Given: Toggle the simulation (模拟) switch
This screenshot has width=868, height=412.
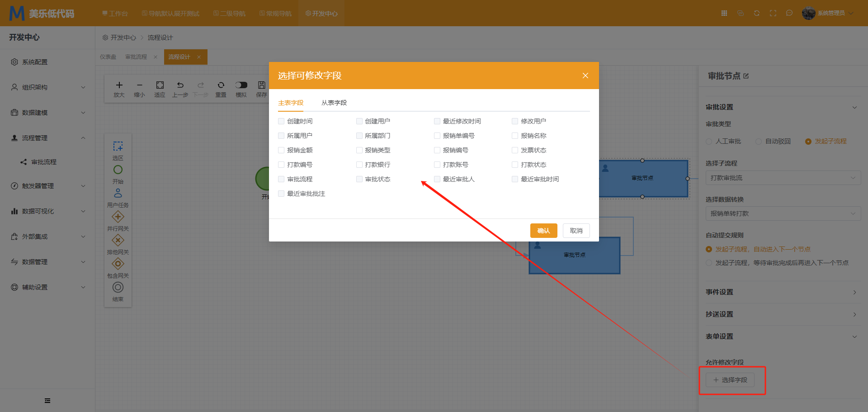Looking at the screenshot, I should [241, 85].
